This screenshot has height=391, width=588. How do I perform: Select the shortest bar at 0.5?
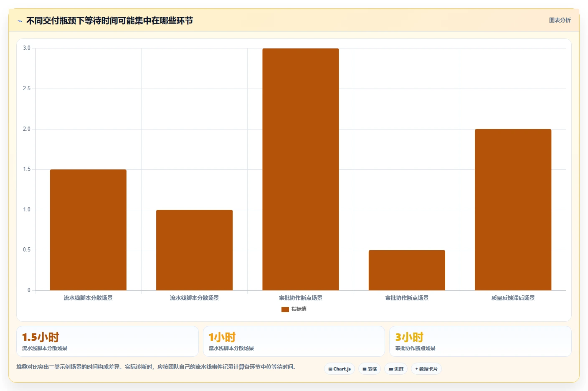(407, 270)
